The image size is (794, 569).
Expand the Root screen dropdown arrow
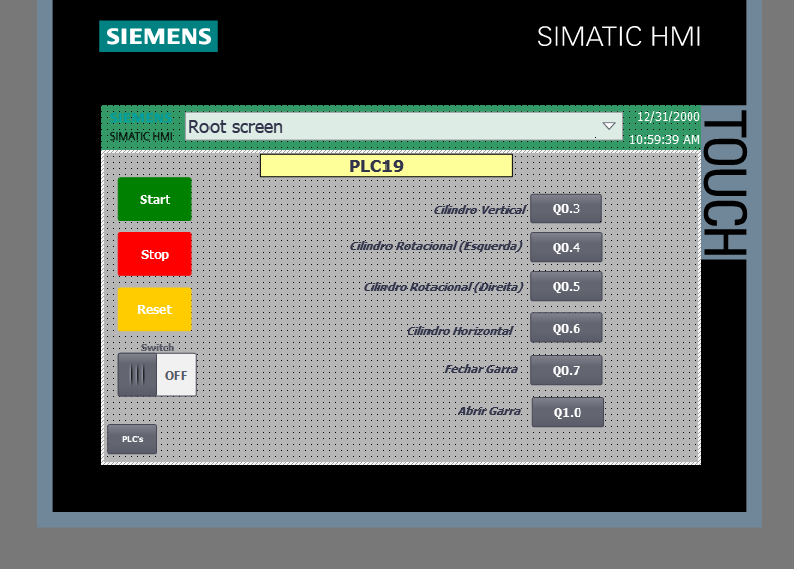click(609, 126)
